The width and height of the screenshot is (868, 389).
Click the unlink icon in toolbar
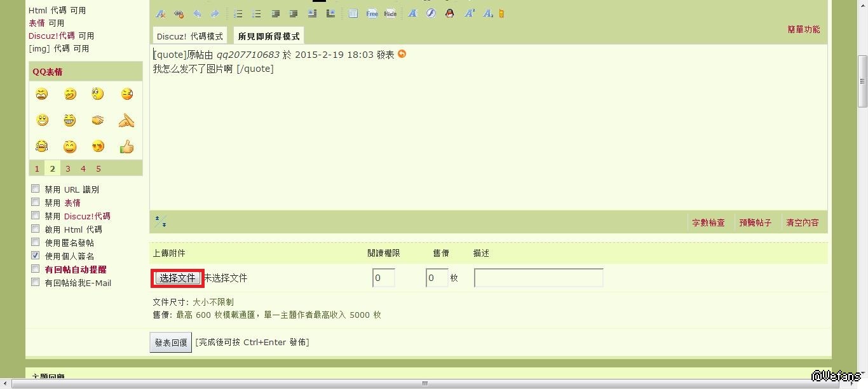point(179,13)
